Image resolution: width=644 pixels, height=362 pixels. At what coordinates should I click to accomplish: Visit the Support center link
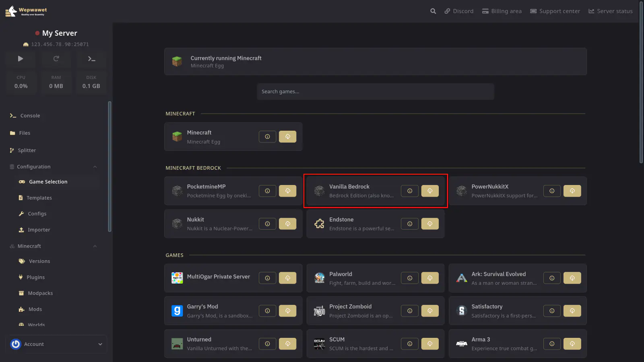pyautogui.click(x=555, y=11)
